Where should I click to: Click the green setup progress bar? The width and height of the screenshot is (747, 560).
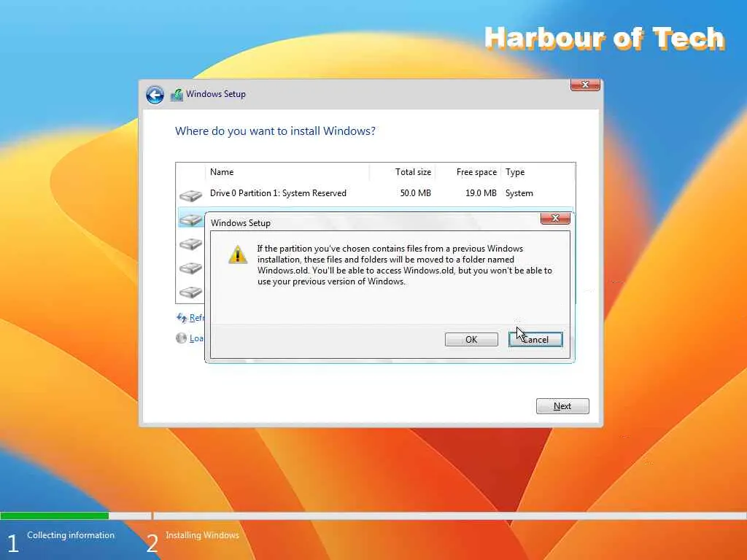54,516
